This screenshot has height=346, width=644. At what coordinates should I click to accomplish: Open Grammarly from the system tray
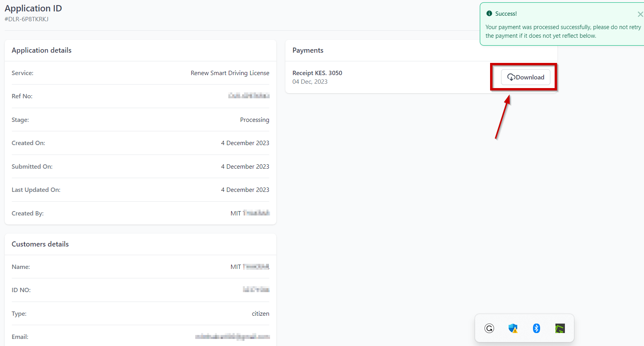pos(489,328)
